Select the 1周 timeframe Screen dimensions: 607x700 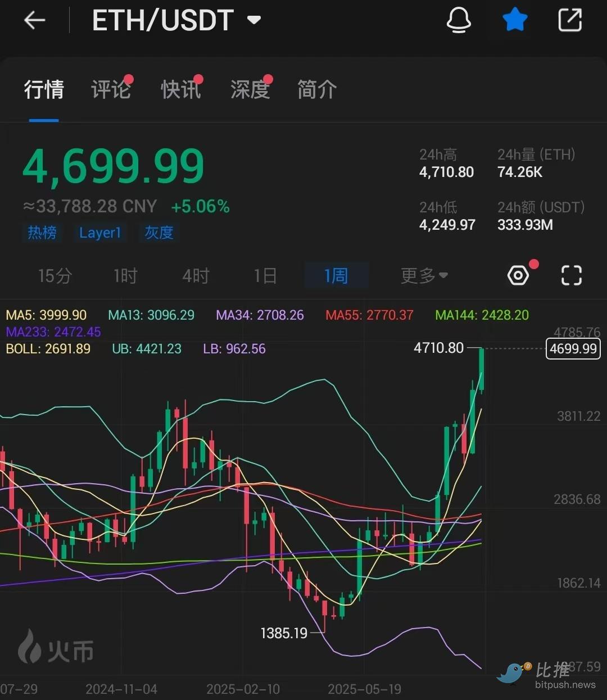coord(336,275)
